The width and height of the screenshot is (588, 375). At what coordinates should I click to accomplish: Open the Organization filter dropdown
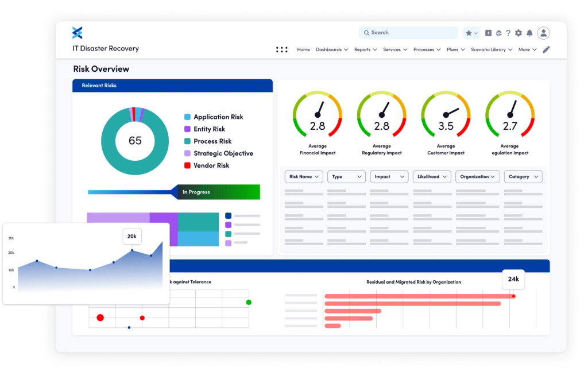pos(477,176)
